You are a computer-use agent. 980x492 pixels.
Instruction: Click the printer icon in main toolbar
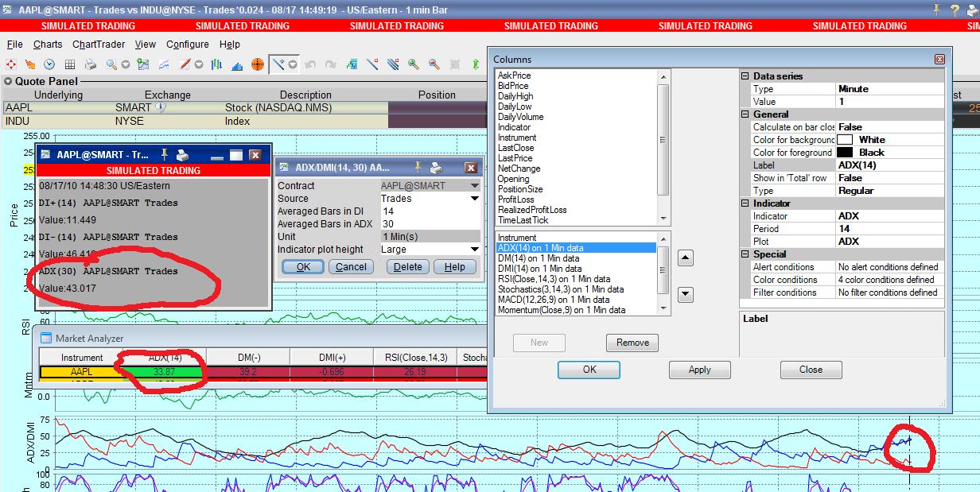point(91,64)
